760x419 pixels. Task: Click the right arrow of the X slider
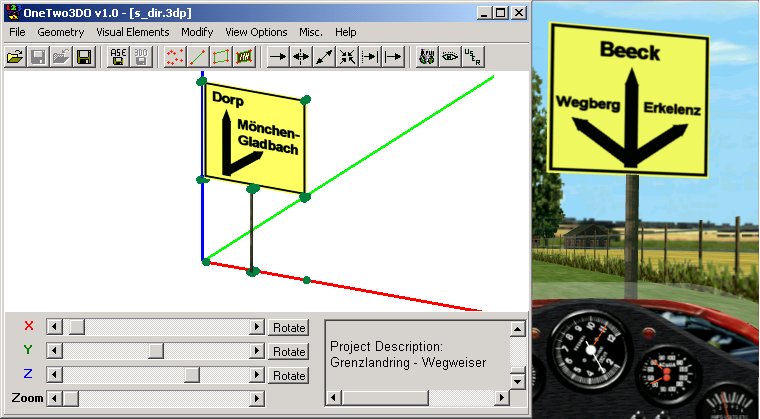[x=256, y=327]
